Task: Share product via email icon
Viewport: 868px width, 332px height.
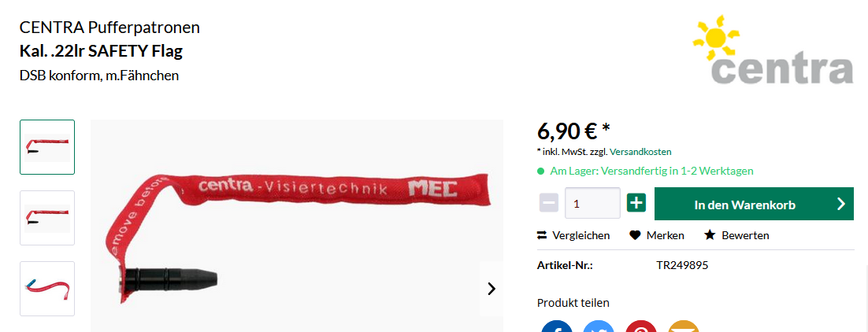Action: pyautogui.click(x=684, y=326)
